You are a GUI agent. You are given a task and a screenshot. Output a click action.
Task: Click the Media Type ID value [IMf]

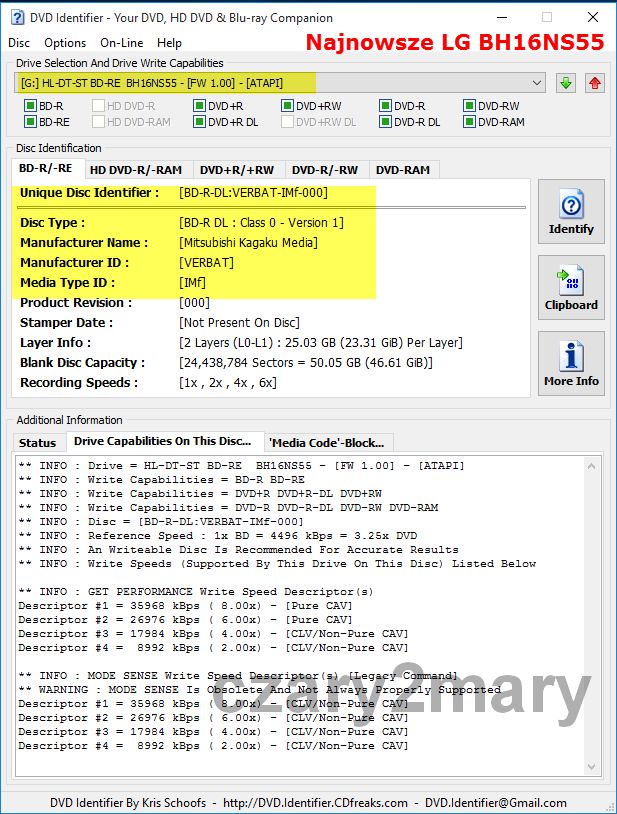click(192, 283)
